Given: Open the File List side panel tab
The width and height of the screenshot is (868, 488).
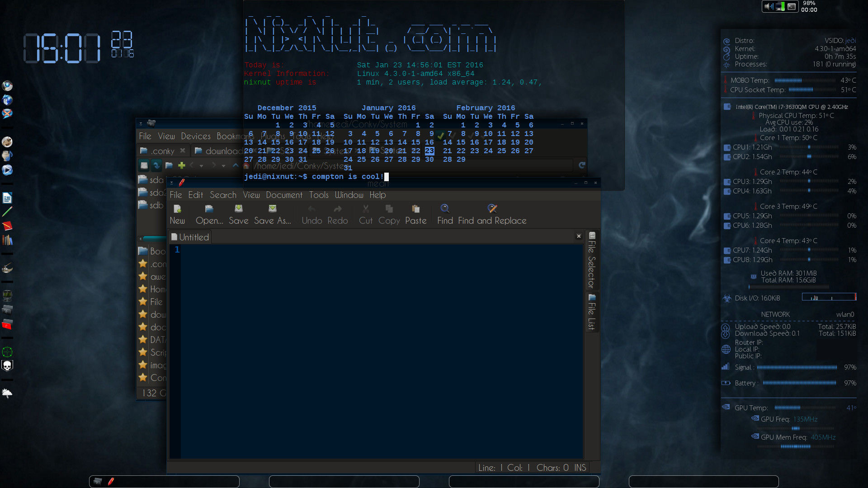Looking at the screenshot, I should pyautogui.click(x=591, y=312).
